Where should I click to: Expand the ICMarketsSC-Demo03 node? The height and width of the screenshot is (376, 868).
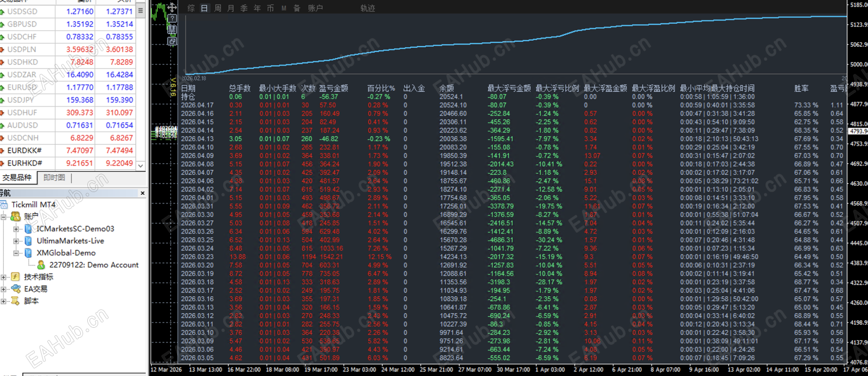point(16,229)
